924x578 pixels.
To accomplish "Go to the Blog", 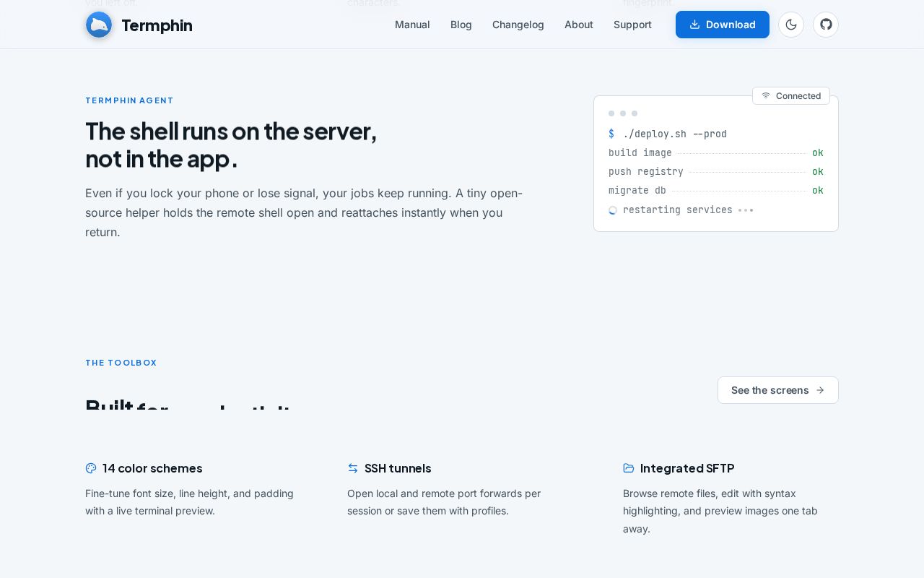I will (x=461, y=25).
